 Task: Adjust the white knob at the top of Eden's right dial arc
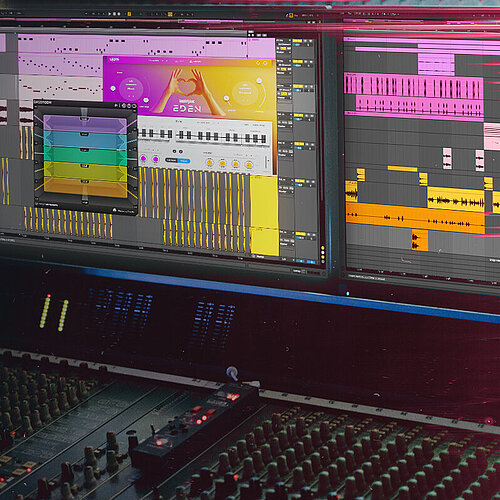tap(259, 81)
